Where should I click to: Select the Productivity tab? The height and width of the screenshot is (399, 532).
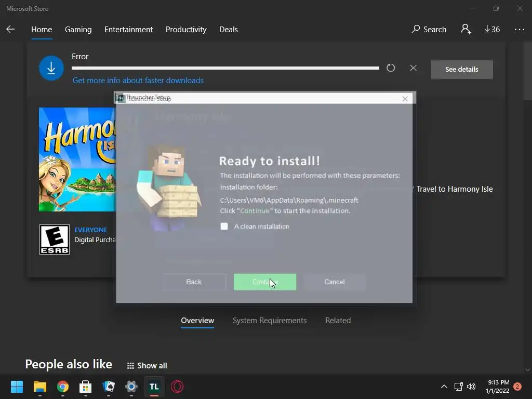pos(186,30)
